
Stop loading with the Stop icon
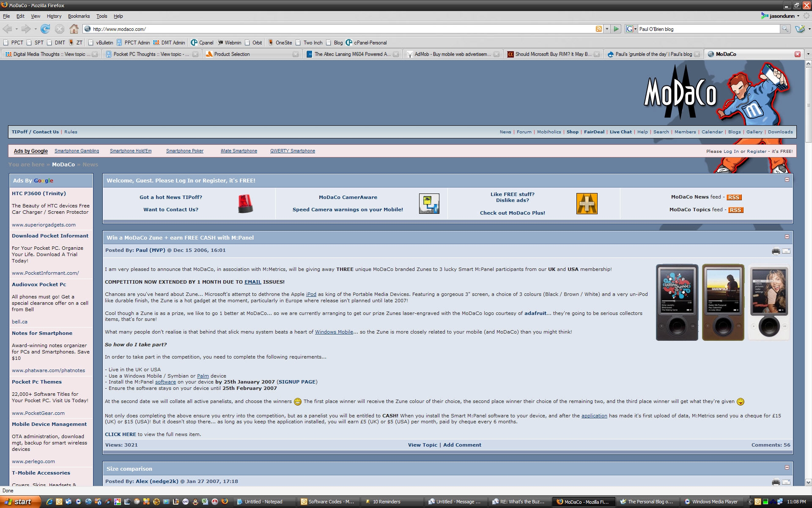[x=60, y=29]
